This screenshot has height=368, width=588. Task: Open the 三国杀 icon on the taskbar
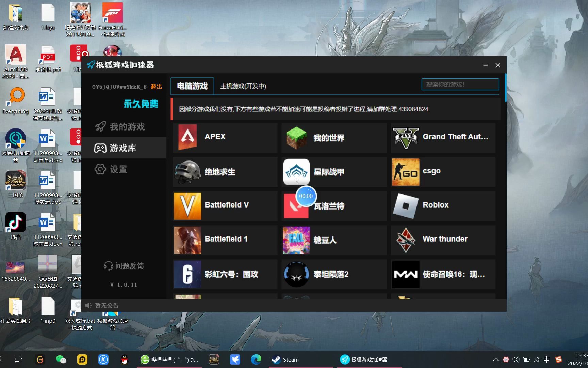[x=214, y=359]
